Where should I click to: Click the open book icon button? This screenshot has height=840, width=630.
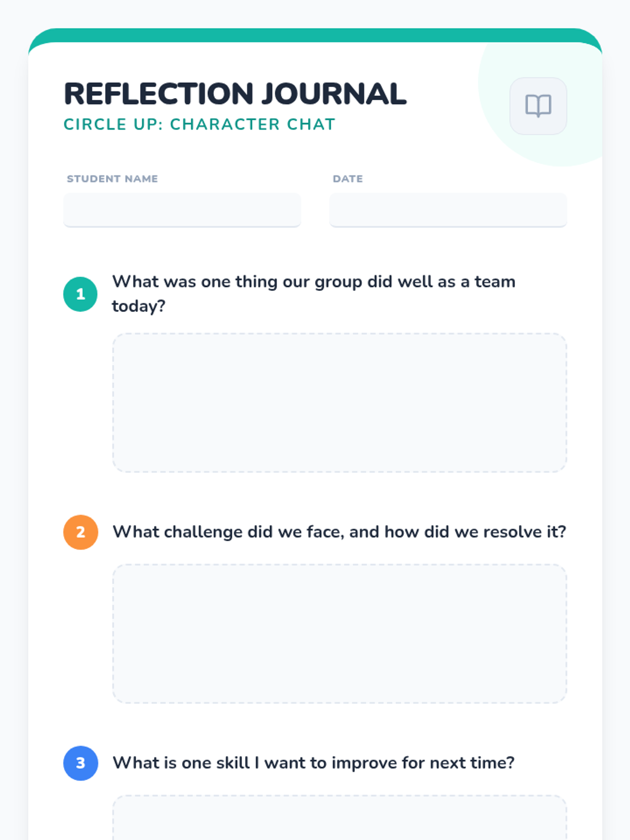pyautogui.click(x=538, y=106)
